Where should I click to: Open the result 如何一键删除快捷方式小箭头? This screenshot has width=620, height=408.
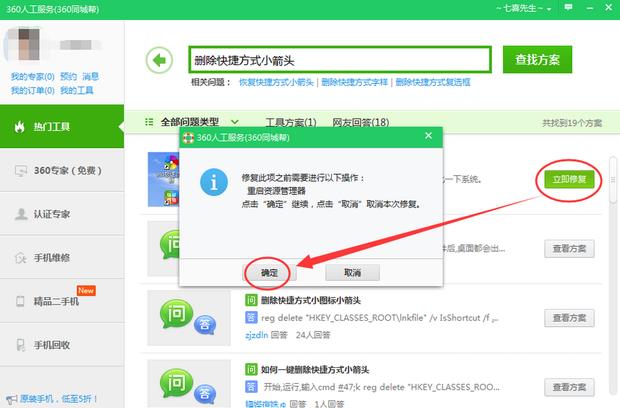[x=315, y=370]
